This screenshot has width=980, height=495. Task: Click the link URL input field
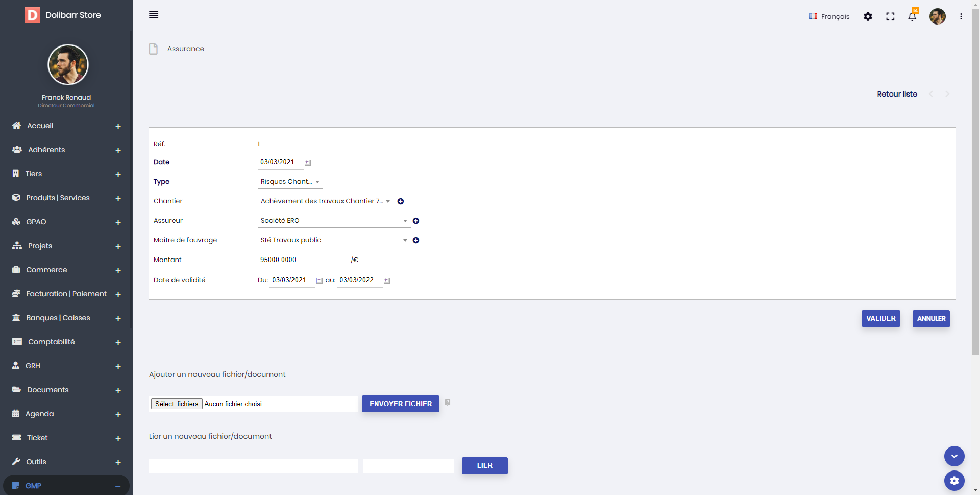point(254,466)
